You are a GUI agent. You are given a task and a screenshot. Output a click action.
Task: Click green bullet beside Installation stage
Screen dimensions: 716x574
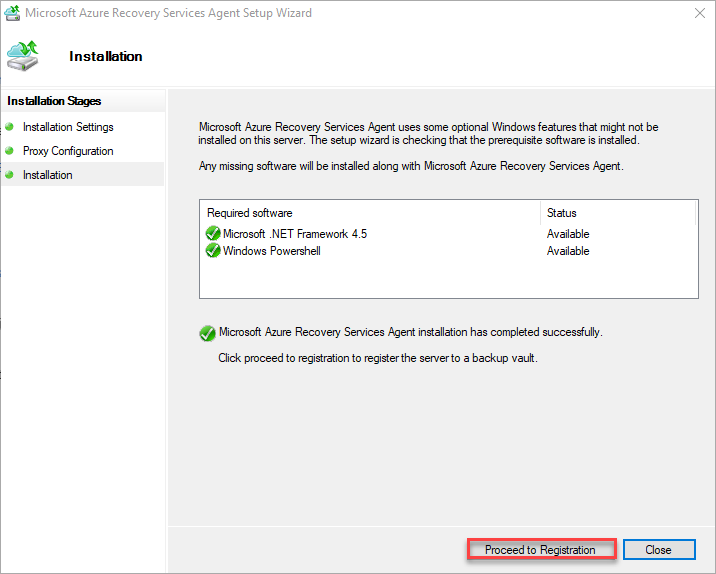[10, 175]
